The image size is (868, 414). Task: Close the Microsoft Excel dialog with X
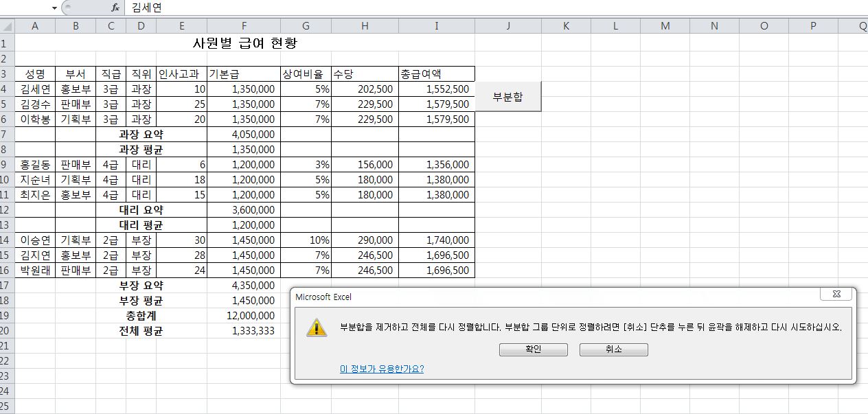836,295
